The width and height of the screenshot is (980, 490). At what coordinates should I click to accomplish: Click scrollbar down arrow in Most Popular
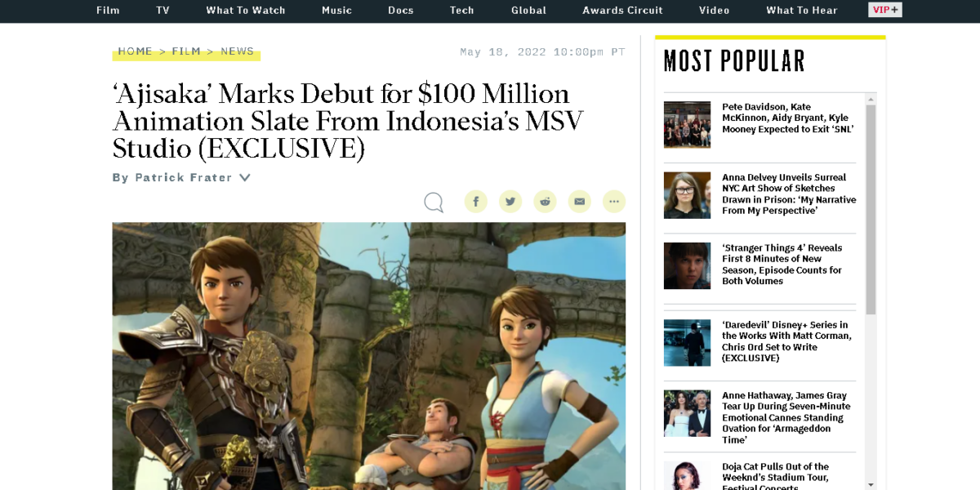tap(871, 483)
